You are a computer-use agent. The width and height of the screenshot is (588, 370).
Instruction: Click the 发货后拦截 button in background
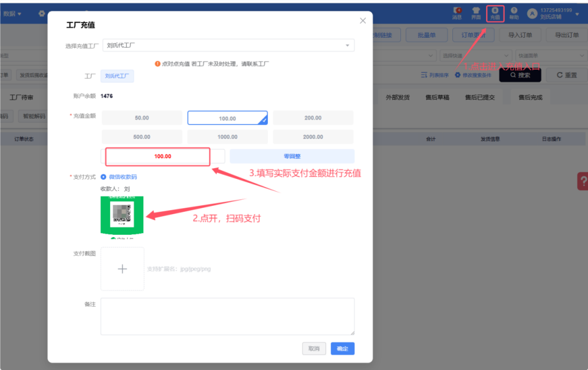coord(32,75)
